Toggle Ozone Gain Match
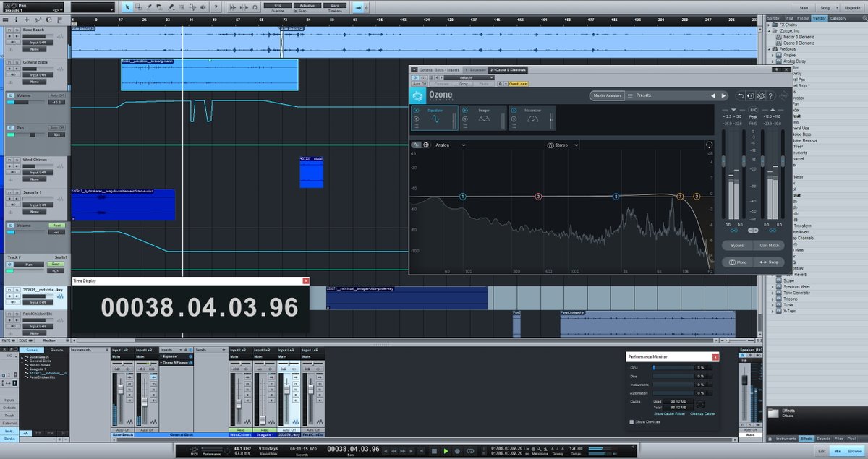868x459 pixels. tap(769, 245)
